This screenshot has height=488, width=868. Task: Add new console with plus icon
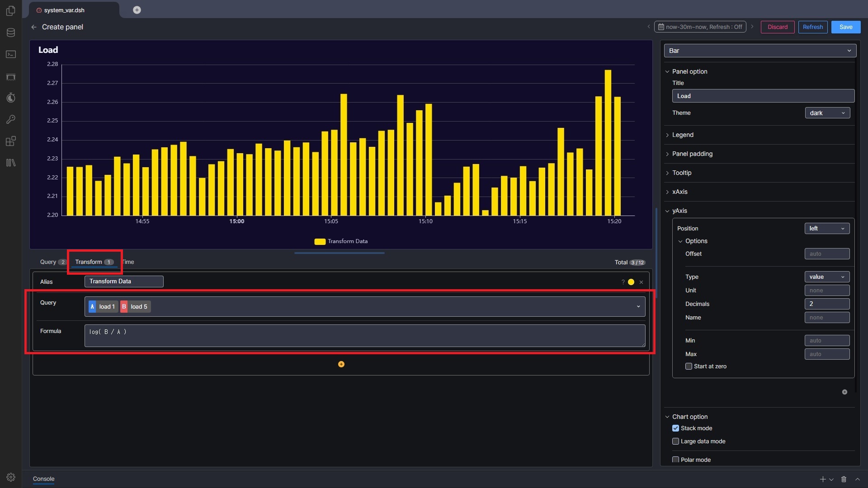point(823,479)
